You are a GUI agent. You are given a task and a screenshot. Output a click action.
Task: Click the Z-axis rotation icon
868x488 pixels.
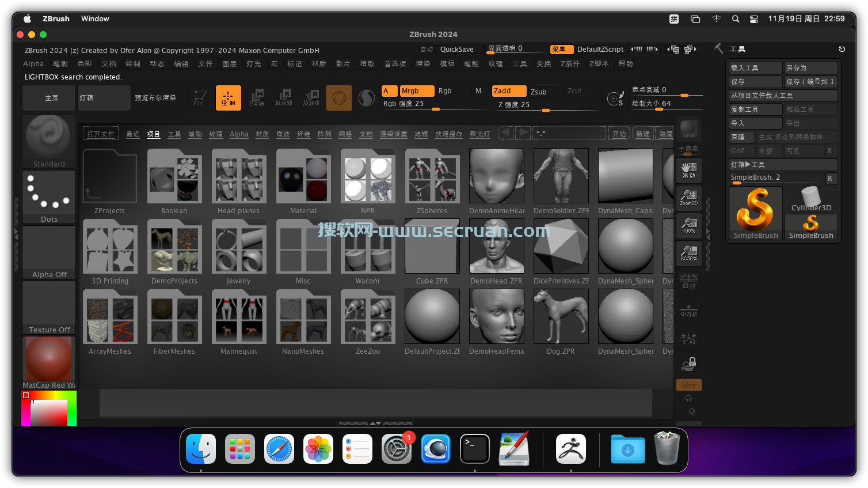[692, 412]
